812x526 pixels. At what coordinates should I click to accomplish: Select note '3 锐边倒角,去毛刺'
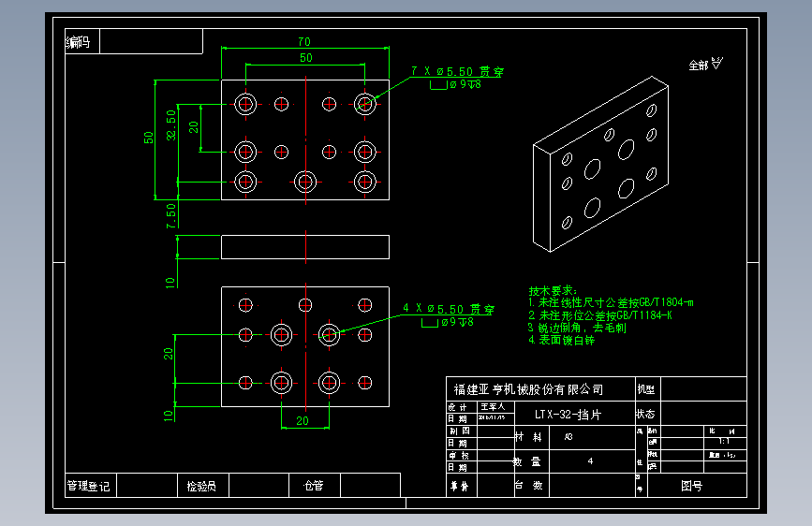[577, 328]
